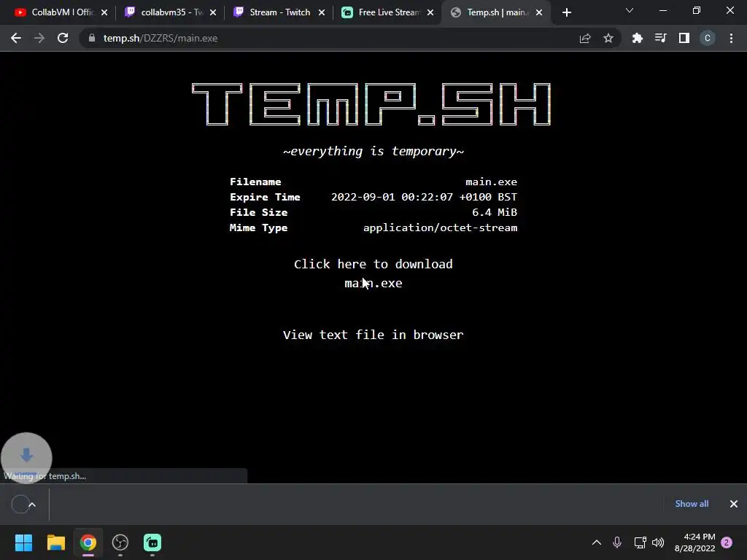747x560 pixels.
Task: Open the green streaming app taskbar icon
Action: 152,542
